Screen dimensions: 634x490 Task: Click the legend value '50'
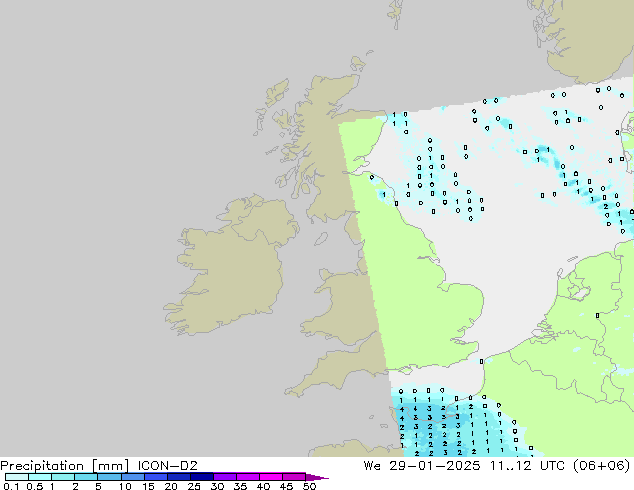point(310,486)
